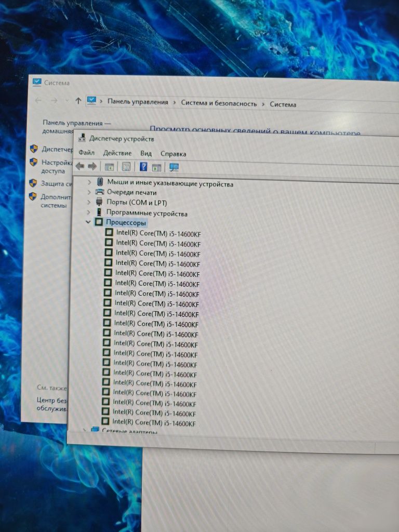
Task: Open Help via blue question mark icon
Action: 143,167
